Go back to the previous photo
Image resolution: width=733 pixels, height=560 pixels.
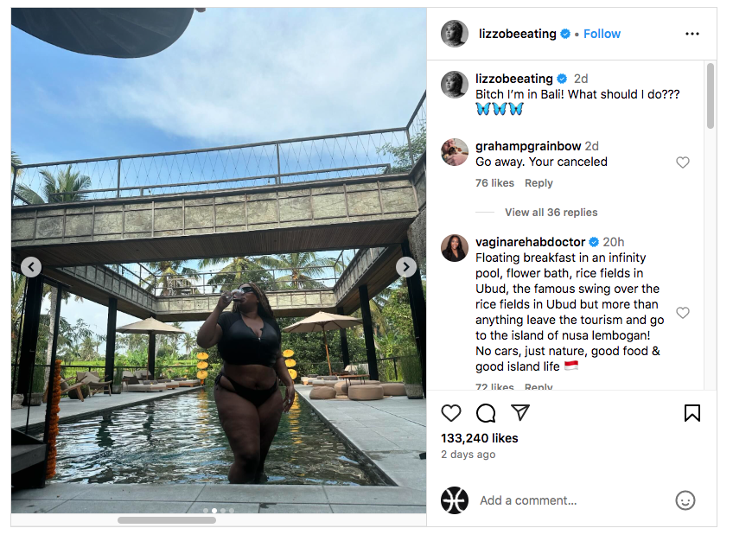click(31, 267)
